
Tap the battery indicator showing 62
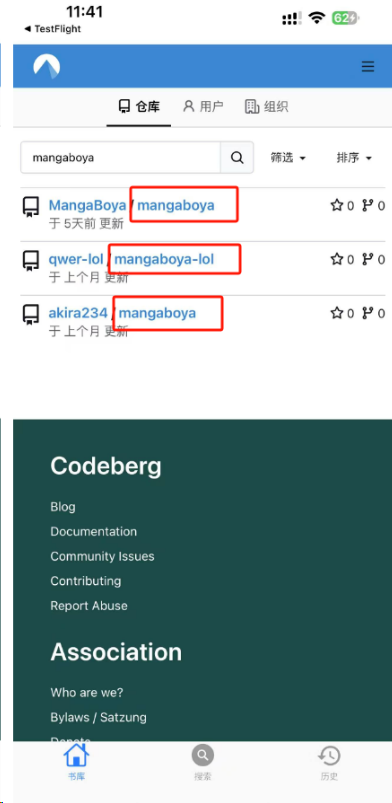tap(346, 18)
